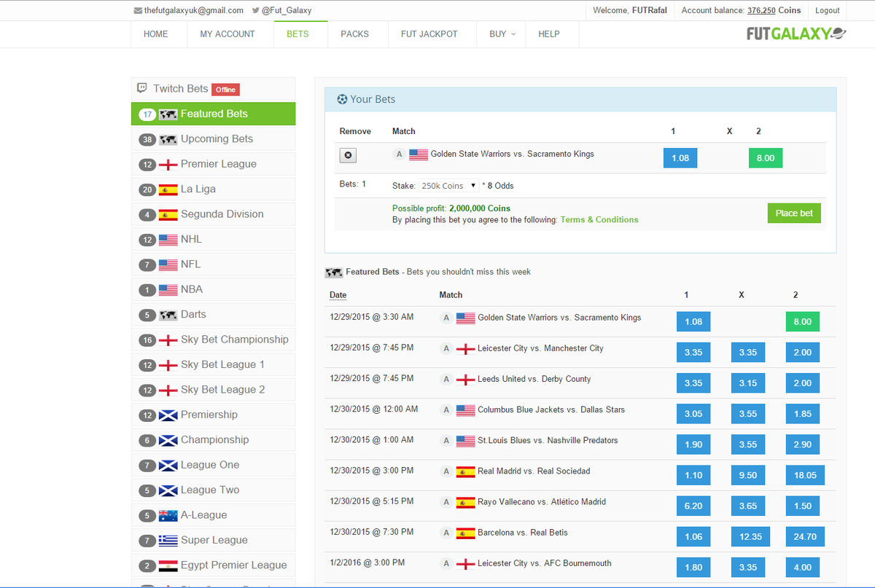Screen dimensions: 875x588
Task: Open the Stake 250k Coins dropdown
Action: [448, 186]
